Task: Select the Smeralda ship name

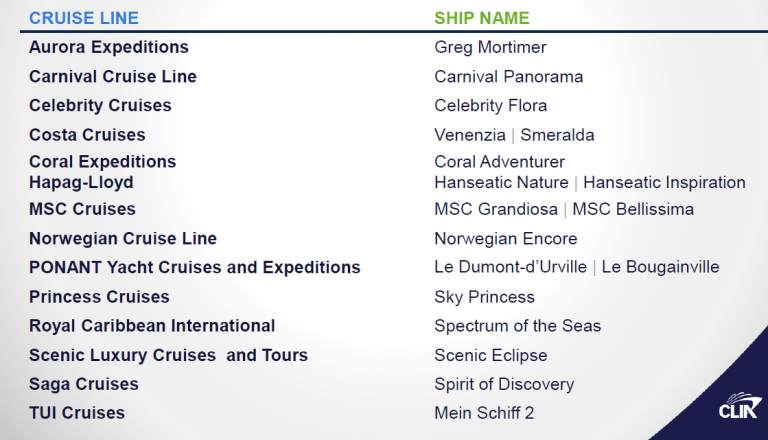Action: [557, 135]
